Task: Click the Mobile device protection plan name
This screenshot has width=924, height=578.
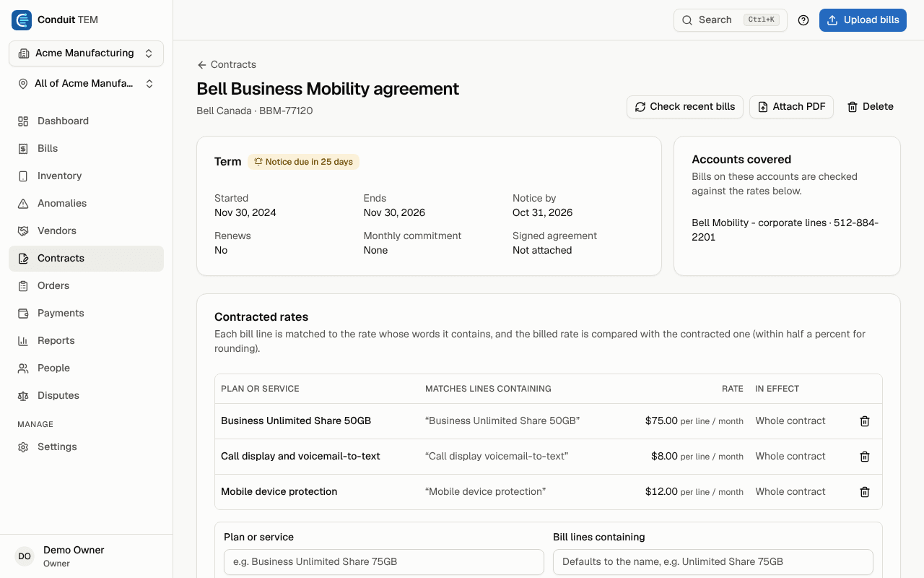Action: (x=279, y=492)
